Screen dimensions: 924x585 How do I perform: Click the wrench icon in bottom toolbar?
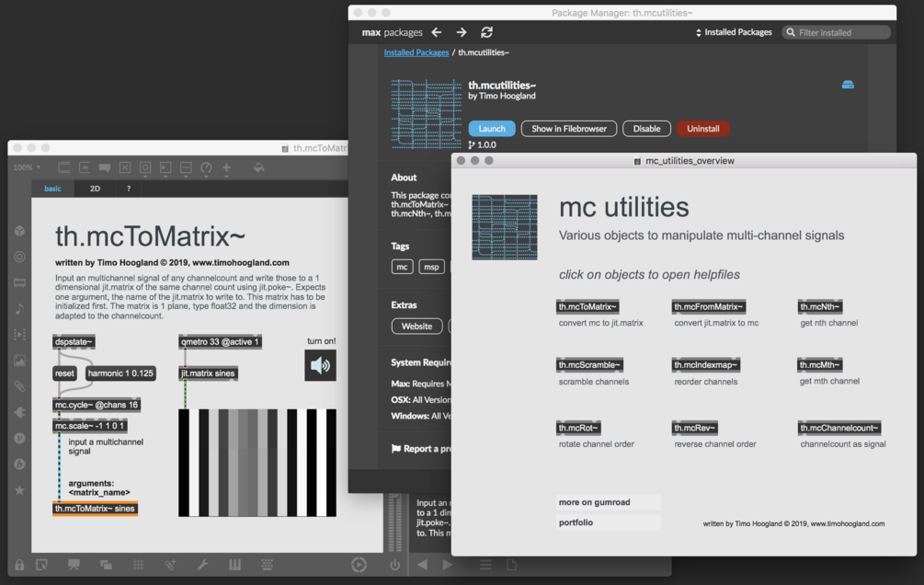[x=202, y=565]
